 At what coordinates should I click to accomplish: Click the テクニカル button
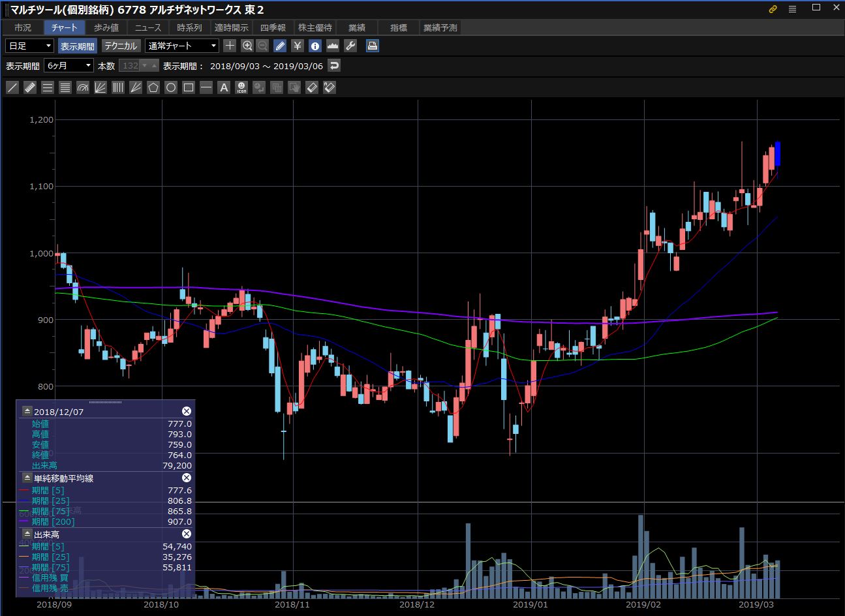coord(121,46)
